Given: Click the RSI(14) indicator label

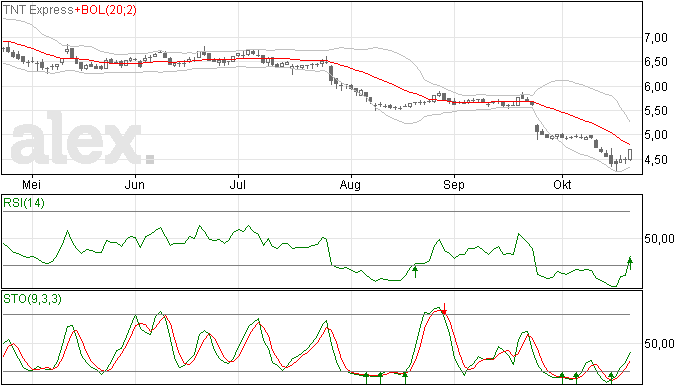Looking at the screenshot, I should 24,203.
